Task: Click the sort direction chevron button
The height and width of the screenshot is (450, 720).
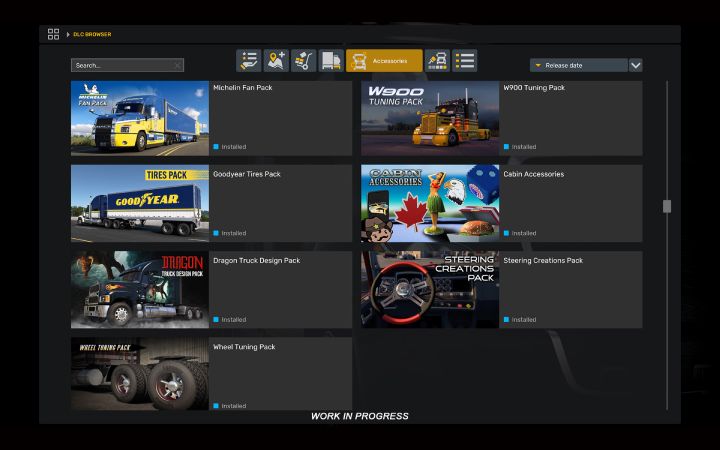Action: pyautogui.click(x=636, y=65)
